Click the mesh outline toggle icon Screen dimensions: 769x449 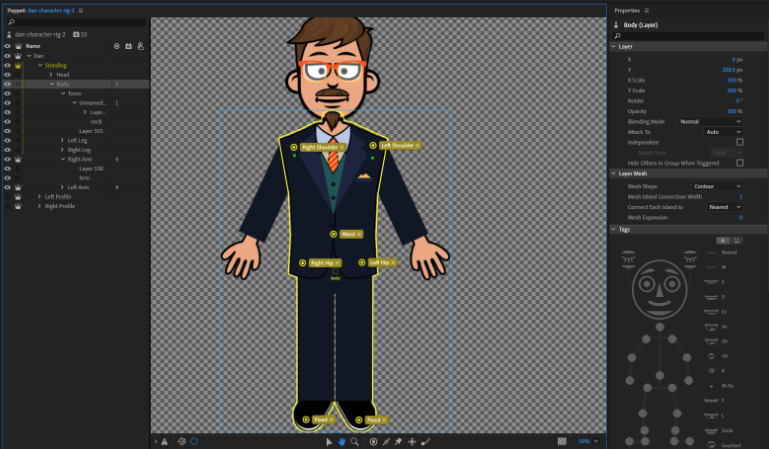(194, 441)
